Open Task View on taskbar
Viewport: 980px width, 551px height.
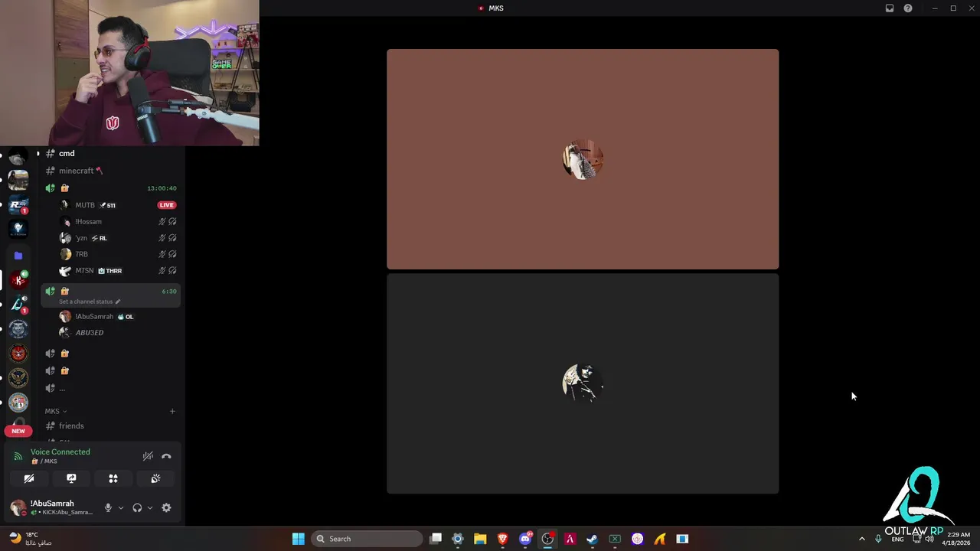(436, 539)
